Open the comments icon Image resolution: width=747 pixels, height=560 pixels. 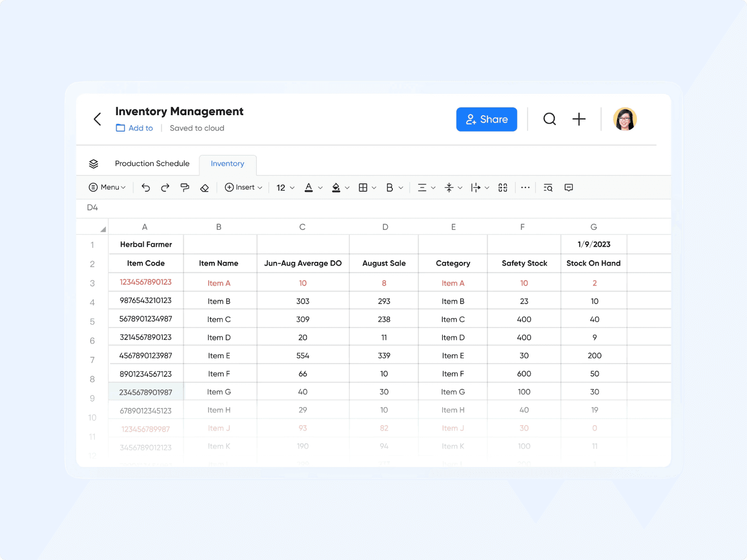point(569,188)
